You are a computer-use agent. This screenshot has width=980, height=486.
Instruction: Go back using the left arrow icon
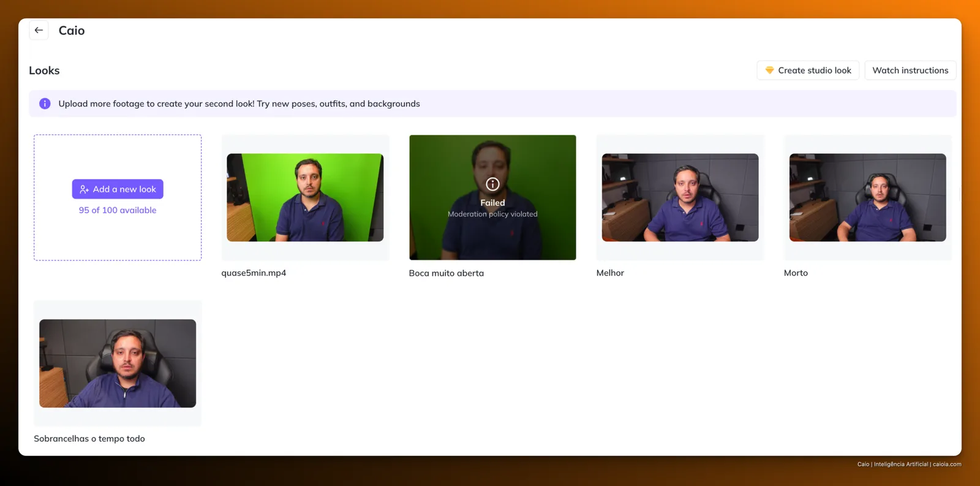tap(39, 30)
